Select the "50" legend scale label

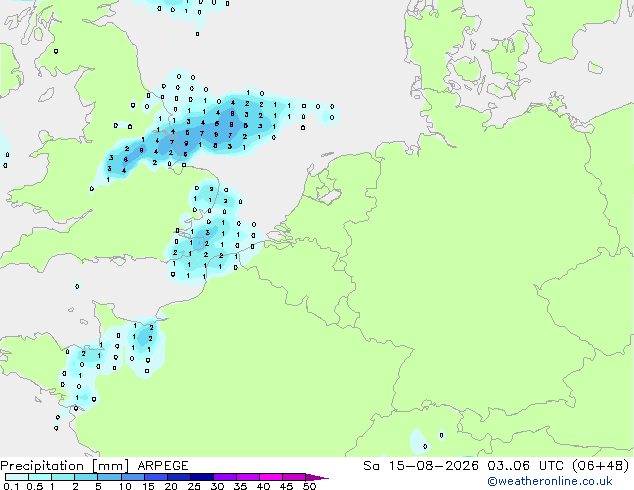(x=309, y=486)
